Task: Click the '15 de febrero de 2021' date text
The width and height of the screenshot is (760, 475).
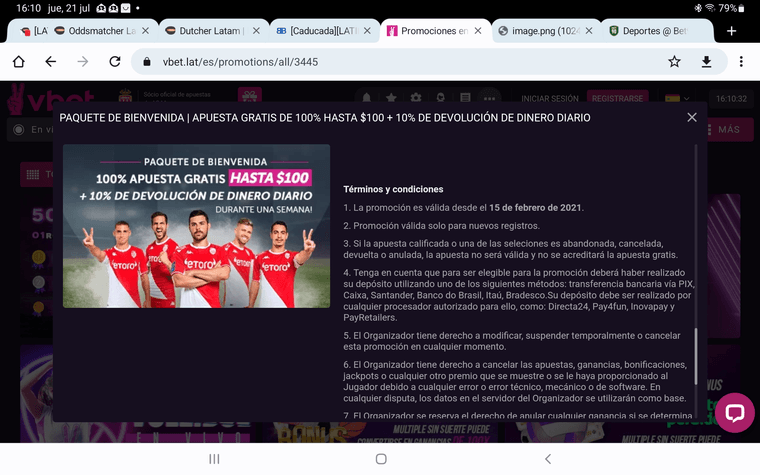Action: 535,207
